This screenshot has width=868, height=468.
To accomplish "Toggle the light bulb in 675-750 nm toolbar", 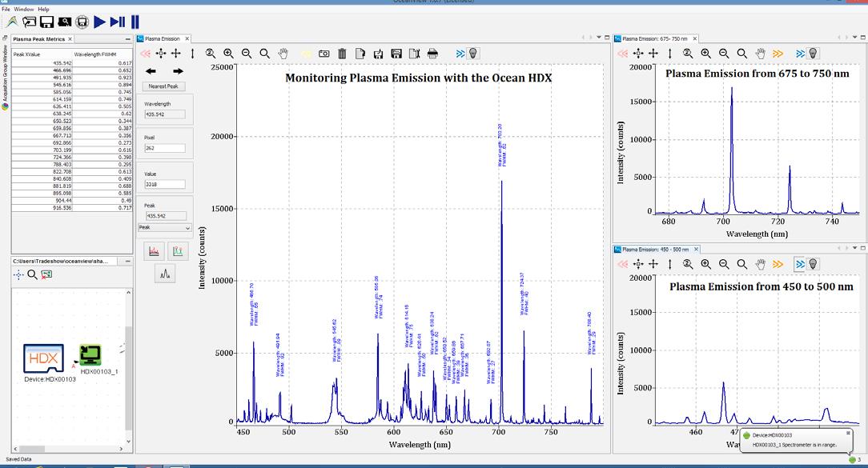I will point(814,54).
